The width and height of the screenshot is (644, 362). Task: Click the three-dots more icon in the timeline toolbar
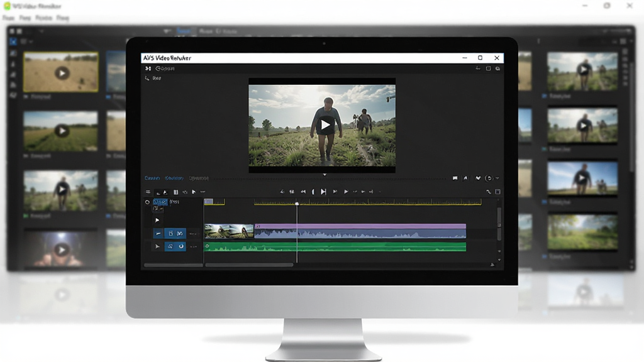click(203, 192)
